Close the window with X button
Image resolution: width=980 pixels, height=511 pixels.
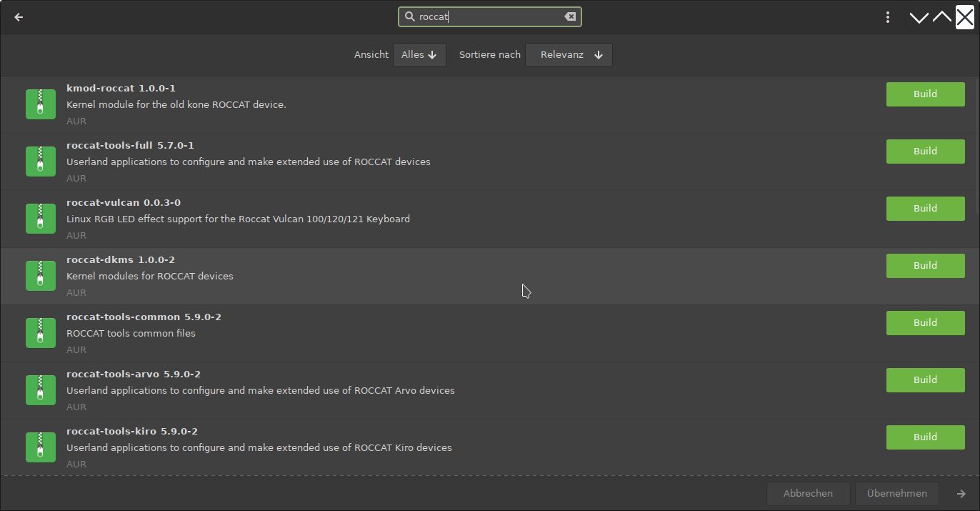click(x=965, y=17)
